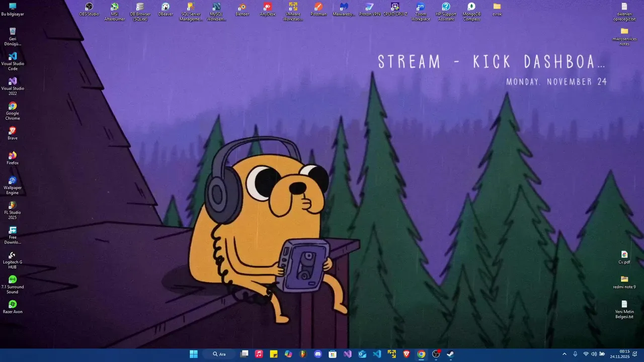Expand the hidden system tray icons
Image resolution: width=644 pixels, height=362 pixels.
coord(564,354)
